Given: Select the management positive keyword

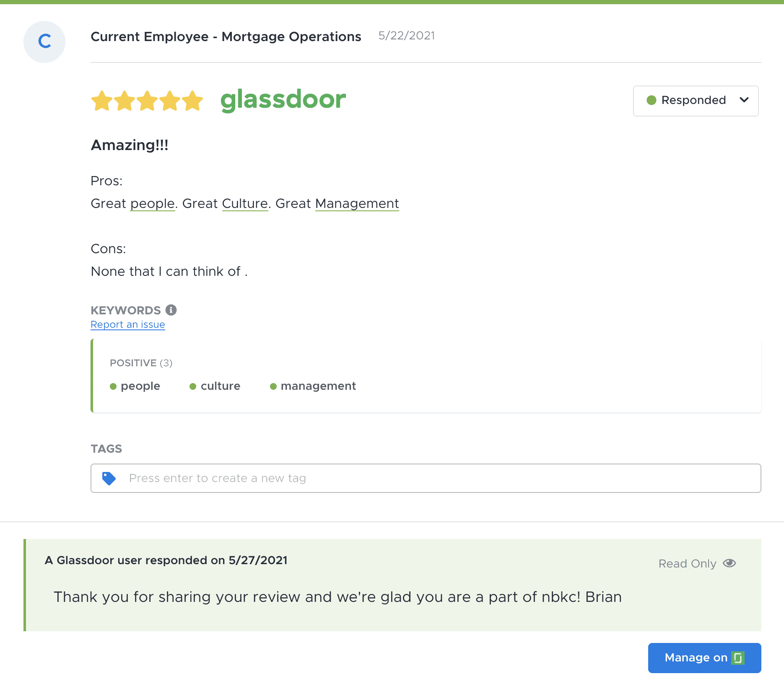Looking at the screenshot, I should click(318, 386).
